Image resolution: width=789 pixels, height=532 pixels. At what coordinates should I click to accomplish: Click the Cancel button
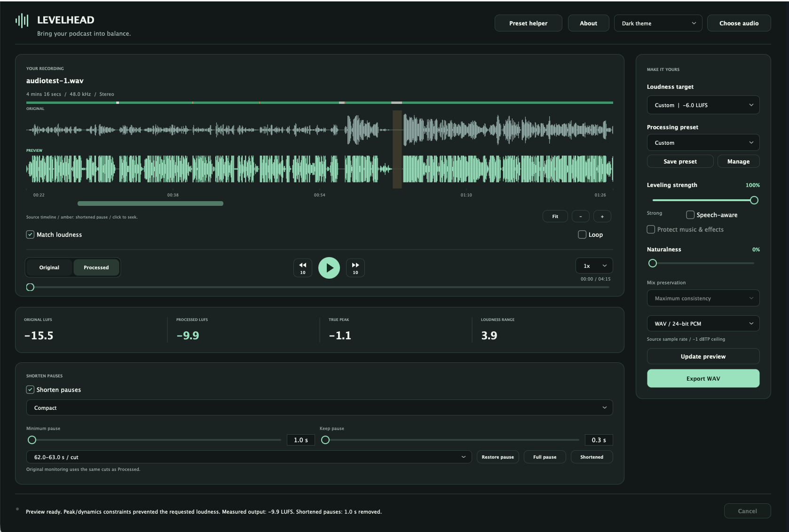point(748,511)
